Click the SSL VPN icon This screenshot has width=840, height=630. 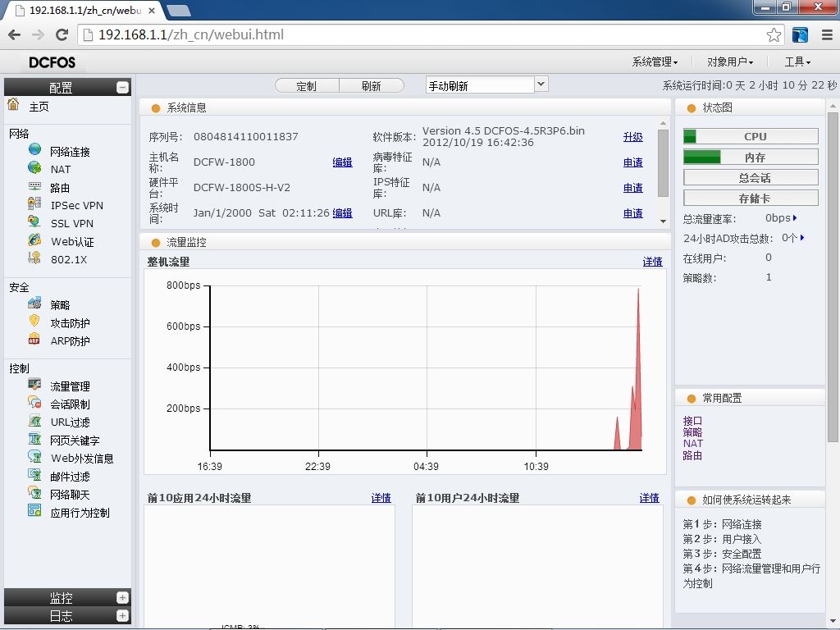[34, 221]
